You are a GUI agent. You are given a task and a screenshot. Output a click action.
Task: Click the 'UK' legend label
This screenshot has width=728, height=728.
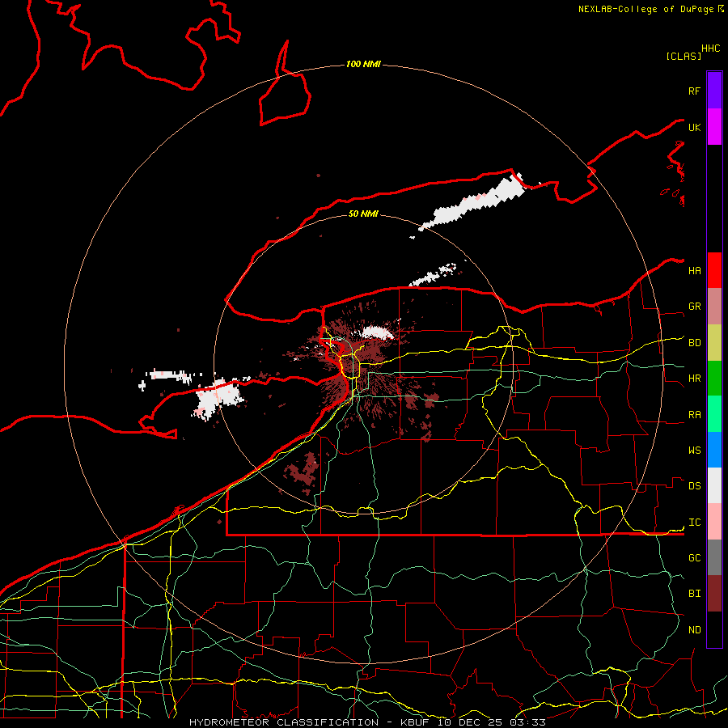694,127
